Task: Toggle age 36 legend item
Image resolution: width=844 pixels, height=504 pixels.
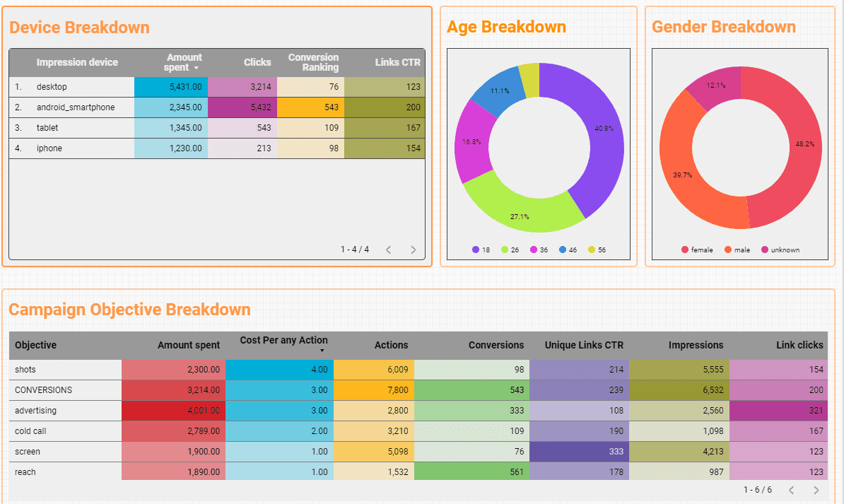Action: tap(539, 250)
